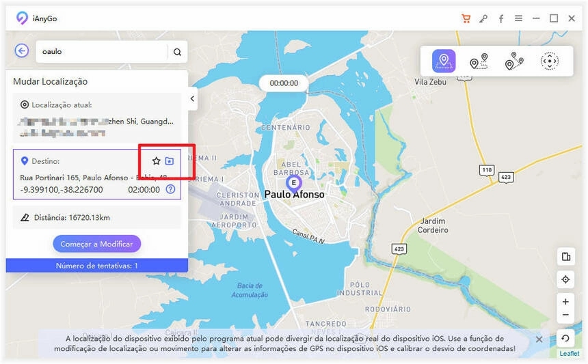
Task: Select the Change Location mode icon
Action: [x=444, y=61]
